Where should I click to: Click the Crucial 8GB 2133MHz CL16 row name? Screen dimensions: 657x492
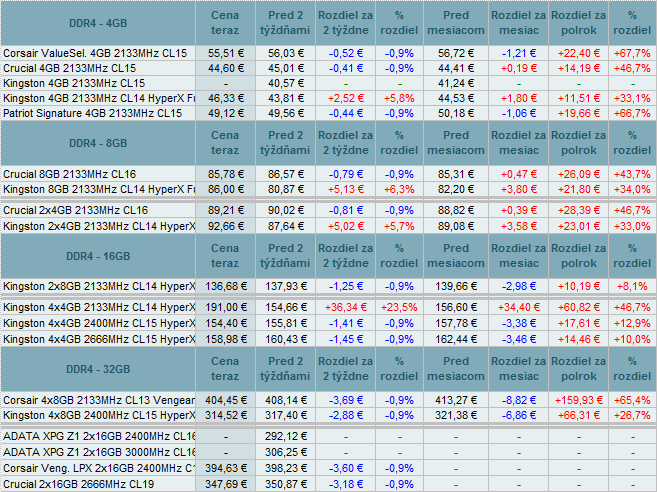click(70, 174)
